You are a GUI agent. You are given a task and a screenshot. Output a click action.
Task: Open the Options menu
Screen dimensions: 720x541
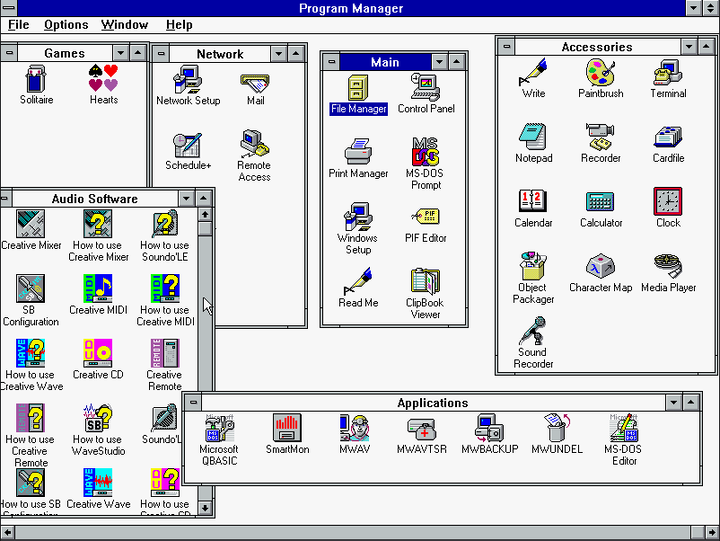pyautogui.click(x=66, y=25)
